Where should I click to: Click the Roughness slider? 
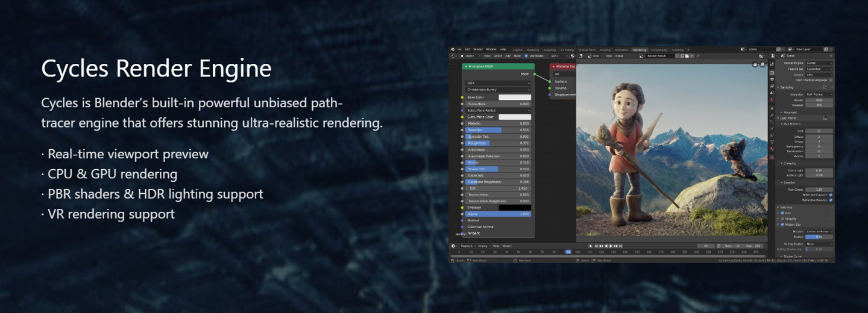coord(498,143)
